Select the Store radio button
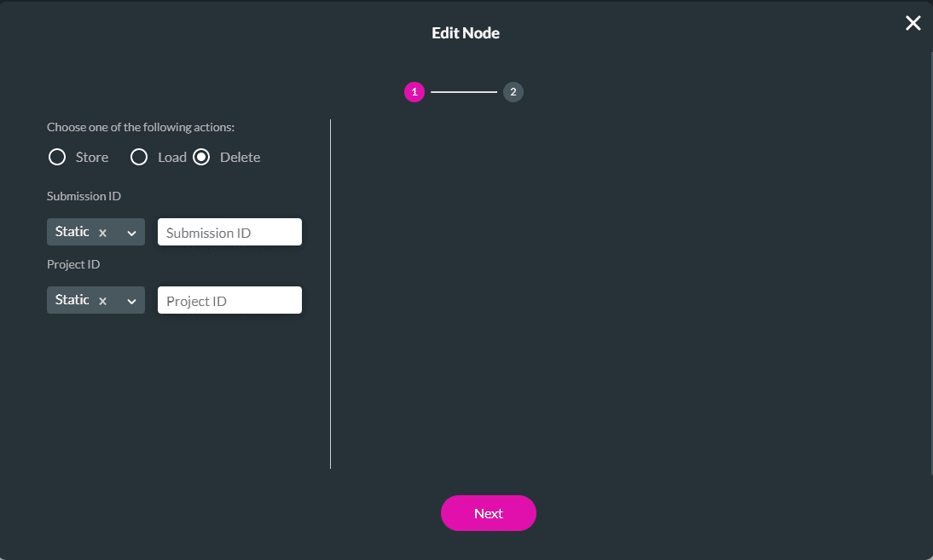Screen dimensions: 933x560 57,157
